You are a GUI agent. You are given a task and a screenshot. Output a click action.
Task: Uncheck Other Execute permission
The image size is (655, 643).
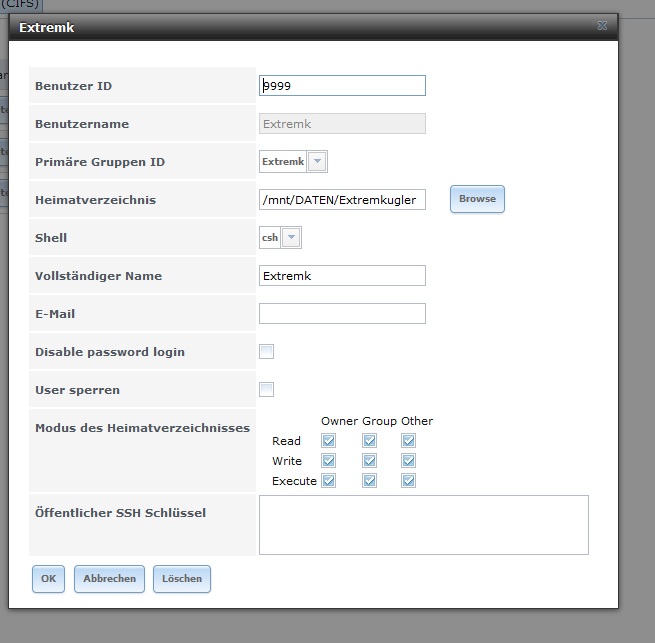coord(409,480)
